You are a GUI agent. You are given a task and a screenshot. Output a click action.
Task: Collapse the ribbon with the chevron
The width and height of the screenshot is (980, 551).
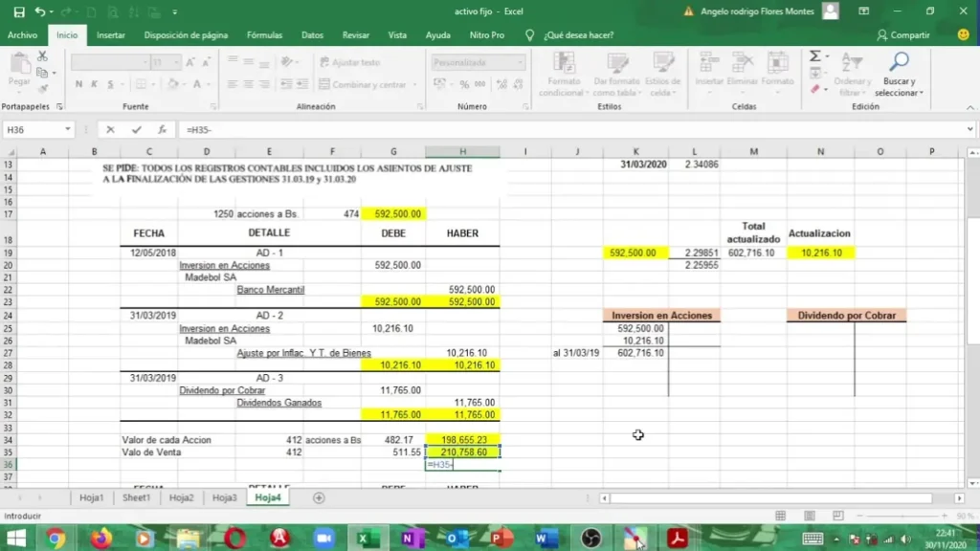point(970,107)
